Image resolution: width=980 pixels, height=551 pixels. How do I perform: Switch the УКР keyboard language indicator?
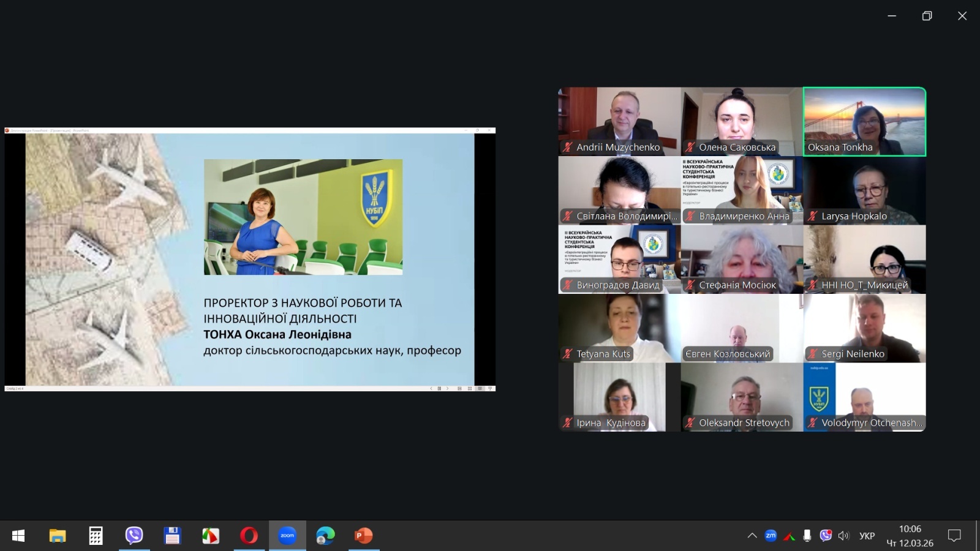(x=867, y=536)
